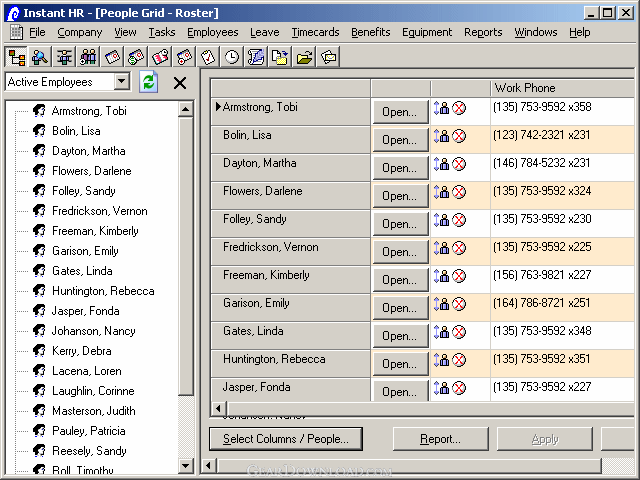The image size is (640, 480).
Task: Click the red X for Flowers, Darlene
Action: [459, 192]
